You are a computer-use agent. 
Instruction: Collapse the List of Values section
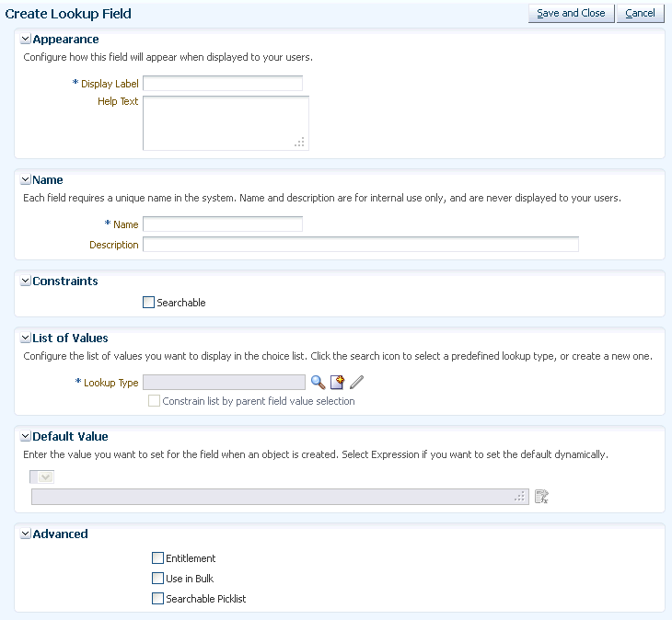pyautogui.click(x=26, y=338)
